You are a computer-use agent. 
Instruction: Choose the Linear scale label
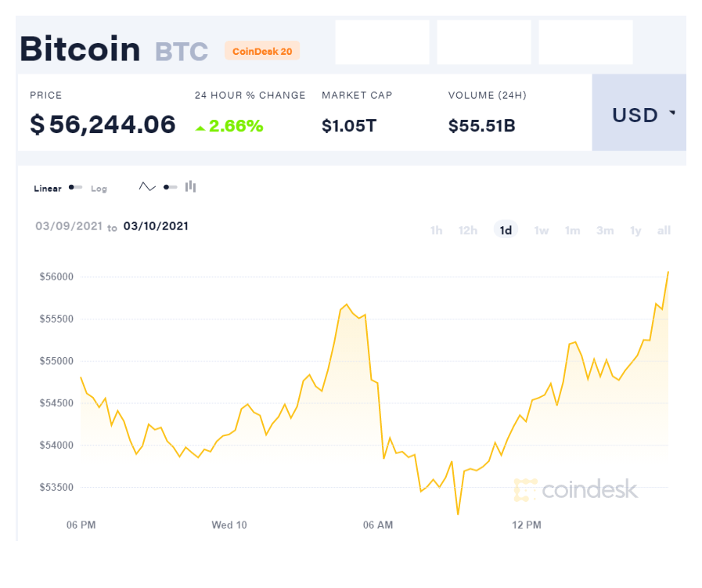(x=48, y=189)
